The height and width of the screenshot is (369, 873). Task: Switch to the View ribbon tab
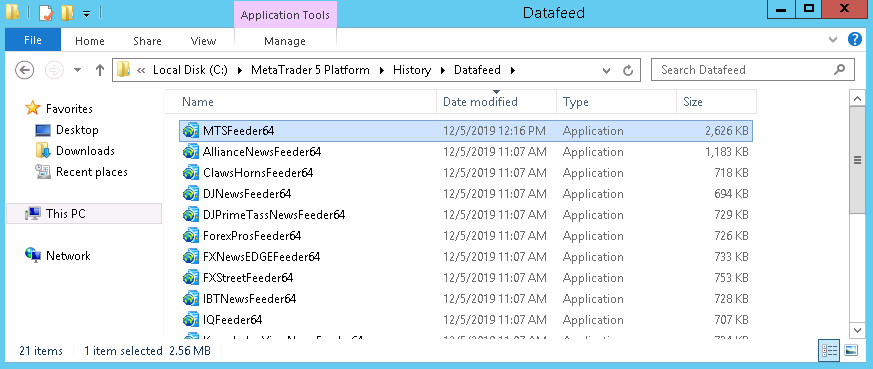(203, 41)
